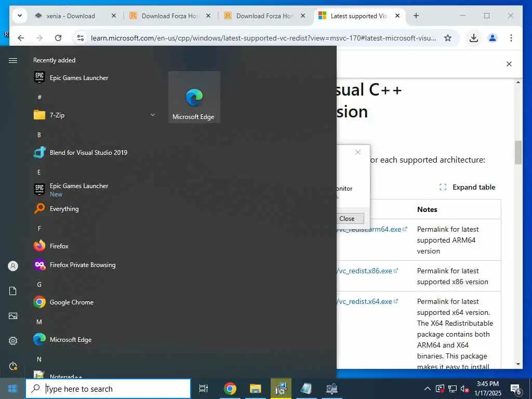The height and width of the screenshot is (399, 532).
Task: Jump to the letter G app group
Action: (39, 285)
